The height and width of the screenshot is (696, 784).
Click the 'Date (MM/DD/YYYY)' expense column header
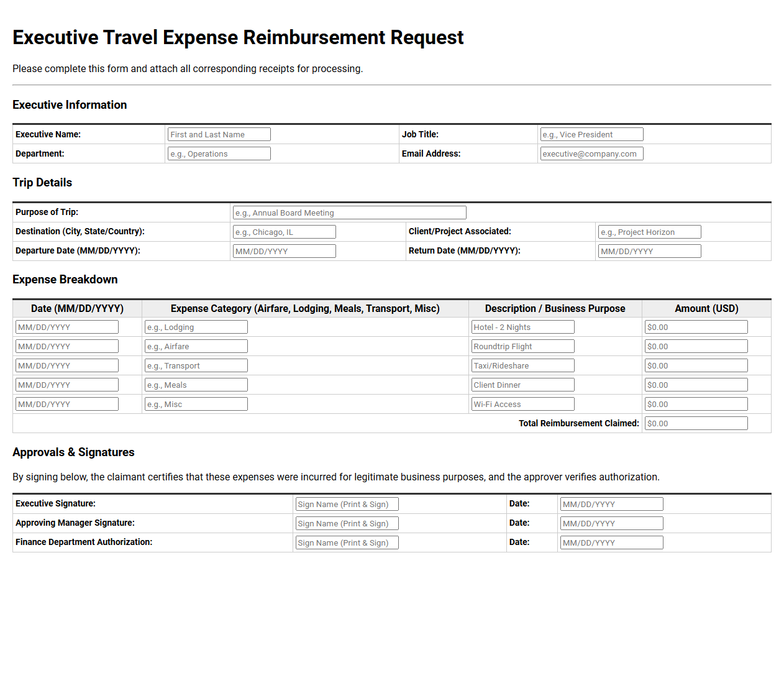[77, 308]
